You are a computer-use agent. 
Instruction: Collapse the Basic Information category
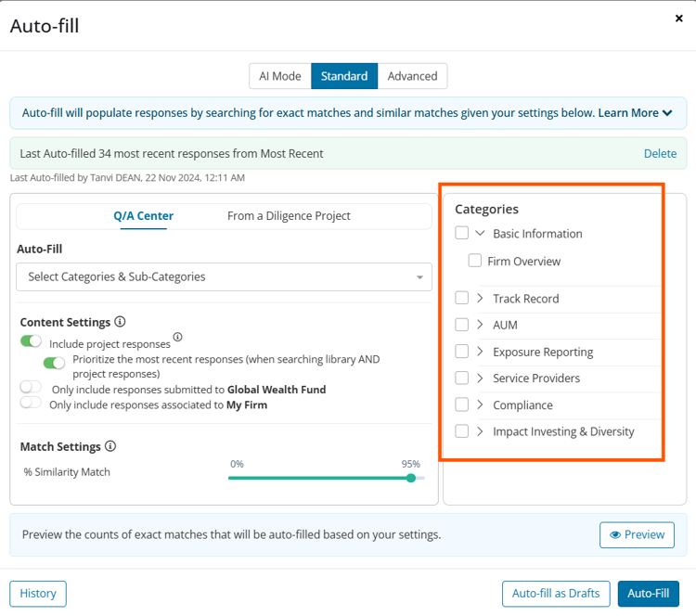pos(480,233)
